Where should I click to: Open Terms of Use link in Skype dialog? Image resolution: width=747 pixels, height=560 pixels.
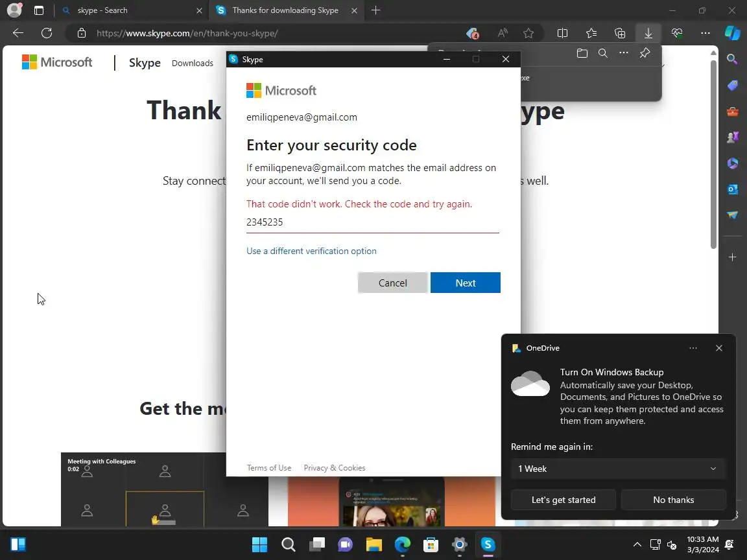coord(268,467)
